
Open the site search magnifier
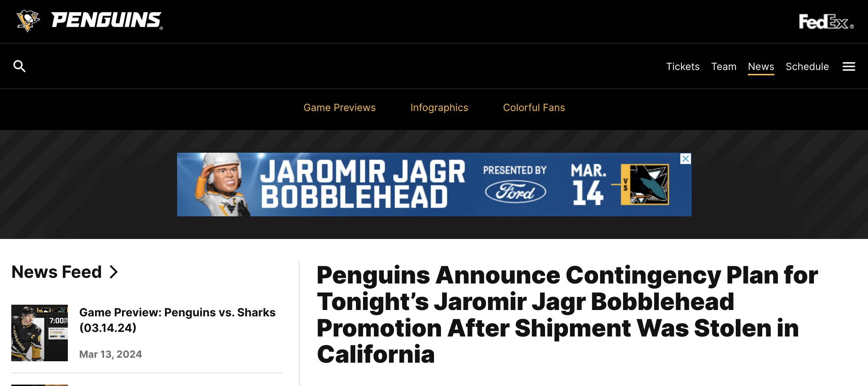[x=19, y=66]
